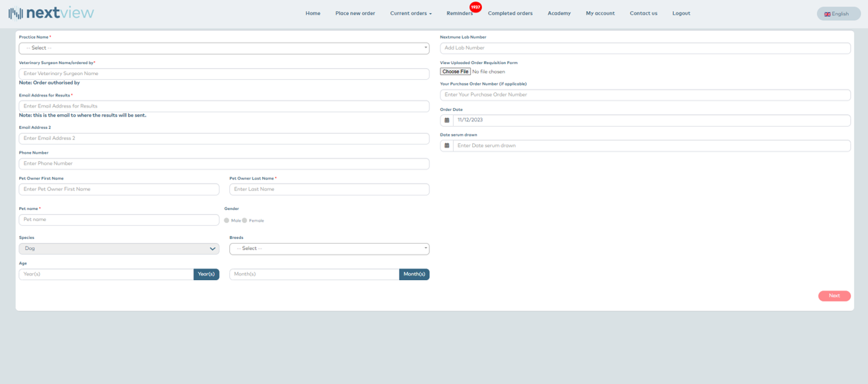Open the Completed orders page
868x384 pixels.
click(510, 13)
